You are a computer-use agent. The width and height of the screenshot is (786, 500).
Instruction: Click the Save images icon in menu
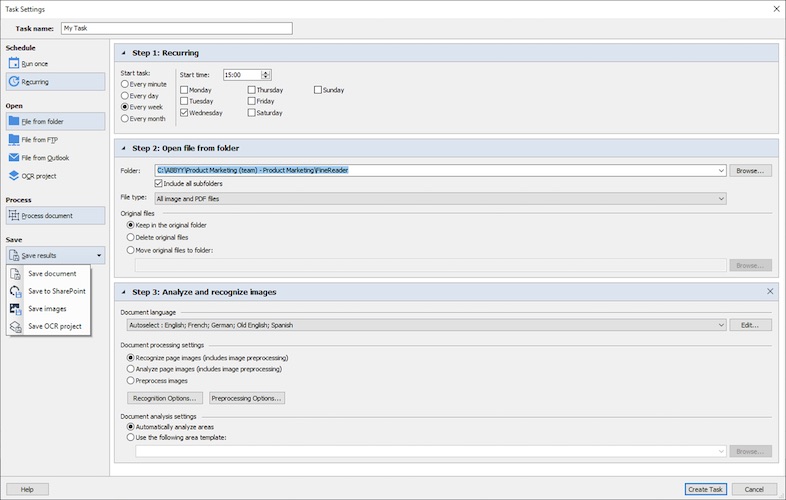pyautogui.click(x=16, y=309)
